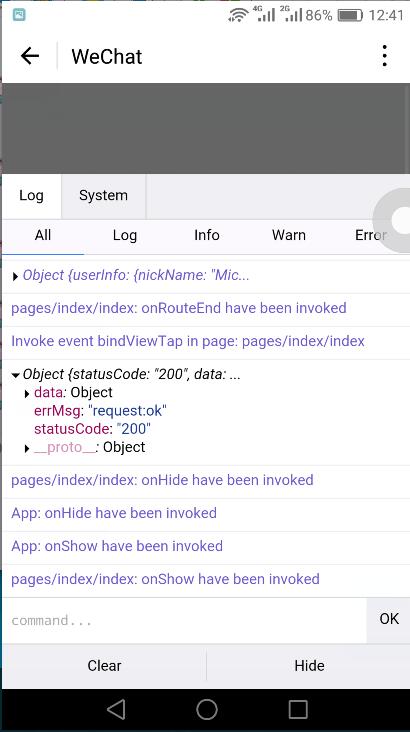Expand the userInfo Object log entry
The height and width of the screenshot is (732, 410).
tap(15, 277)
